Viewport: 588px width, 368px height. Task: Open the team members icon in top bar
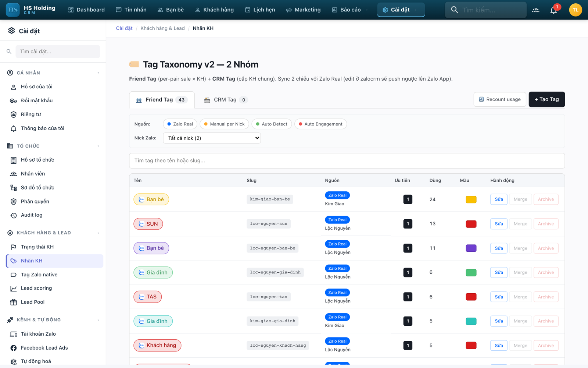click(535, 10)
